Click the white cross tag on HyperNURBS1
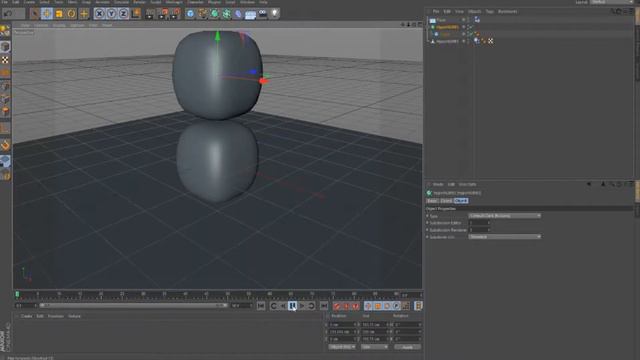This screenshot has width=640, height=360. click(491, 41)
